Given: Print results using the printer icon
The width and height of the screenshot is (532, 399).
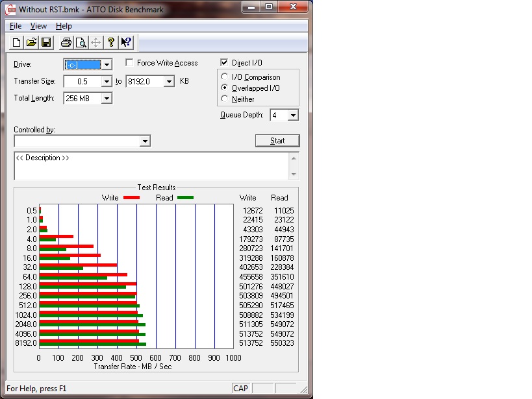Looking at the screenshot, I should coord(66,42).
